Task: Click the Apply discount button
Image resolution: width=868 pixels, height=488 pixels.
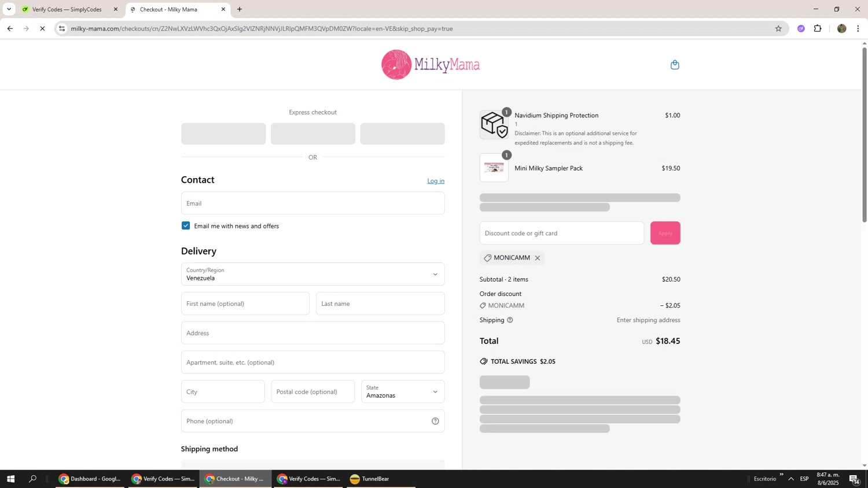Action: [665, 233]
